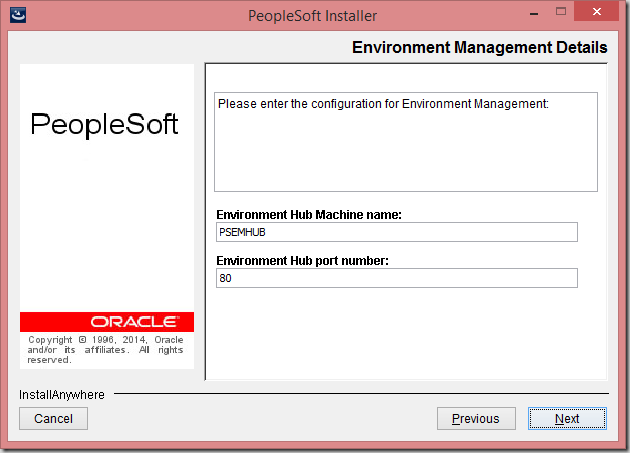
Task: Click the Oracle logo banner
Action: click(x=107, y=322)
